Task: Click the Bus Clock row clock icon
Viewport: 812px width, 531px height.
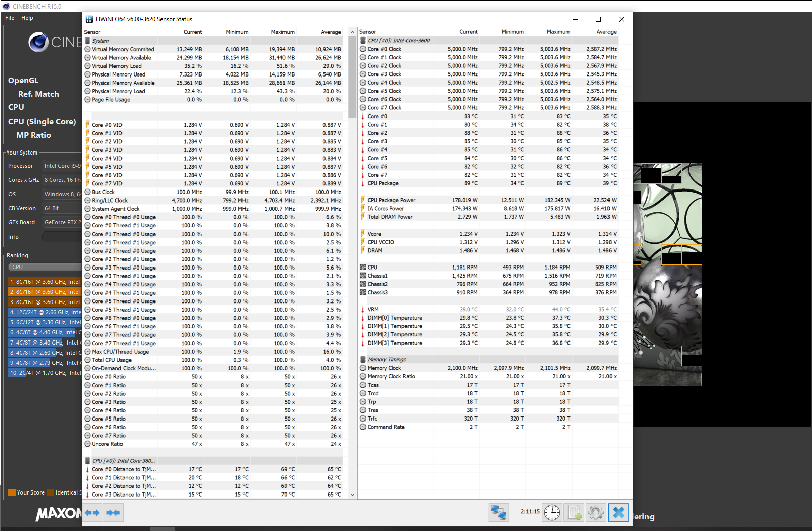Action: tap(88, 192)
